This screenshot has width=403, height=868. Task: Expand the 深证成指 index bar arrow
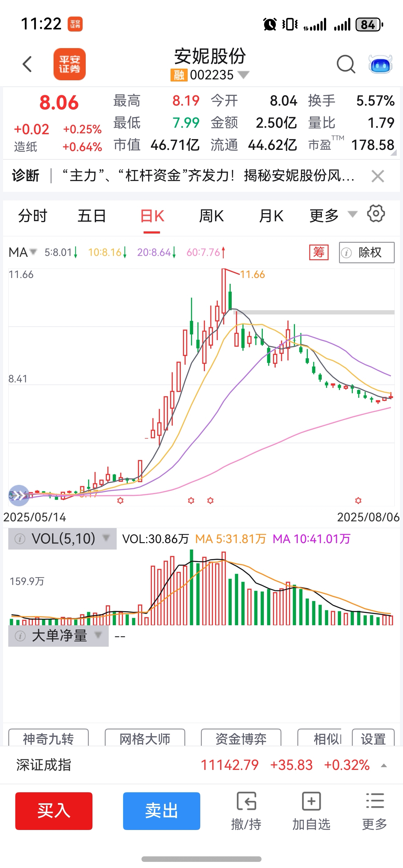pyautogui.click(x=383, y=766)
